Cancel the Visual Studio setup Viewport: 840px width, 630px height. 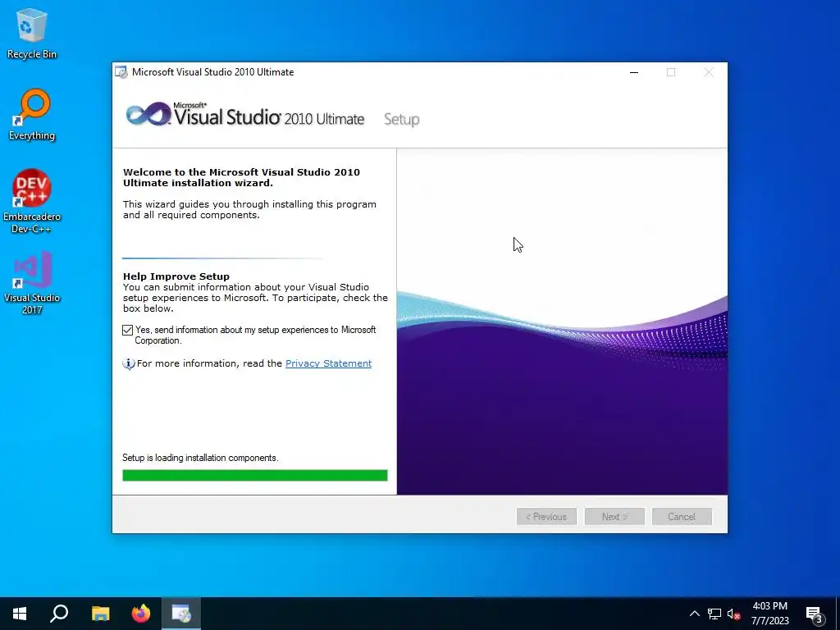[x=682, y=517]
